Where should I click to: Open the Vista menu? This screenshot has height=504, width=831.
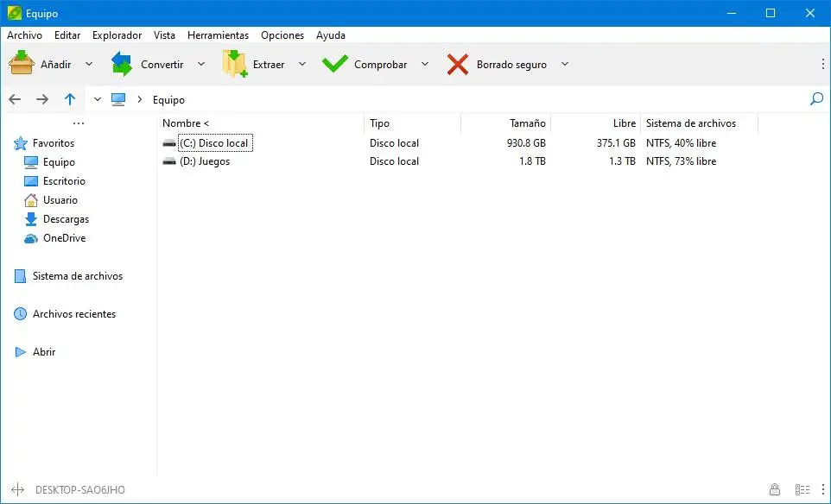click(x=164, y=35)
